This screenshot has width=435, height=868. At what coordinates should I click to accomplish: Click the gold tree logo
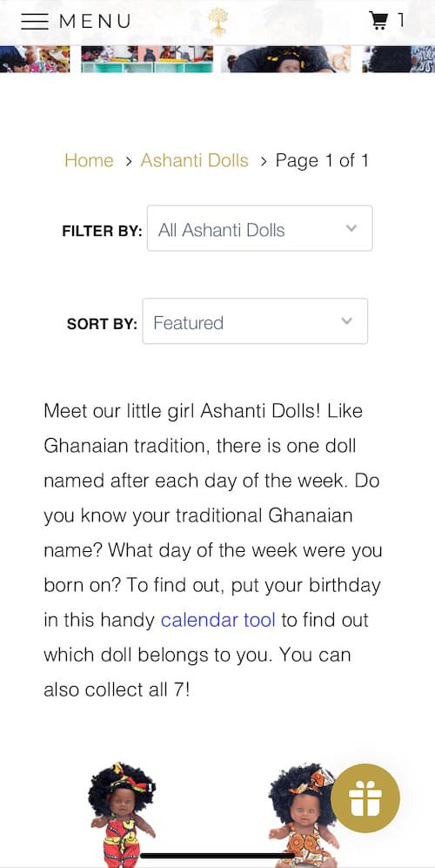217,22
